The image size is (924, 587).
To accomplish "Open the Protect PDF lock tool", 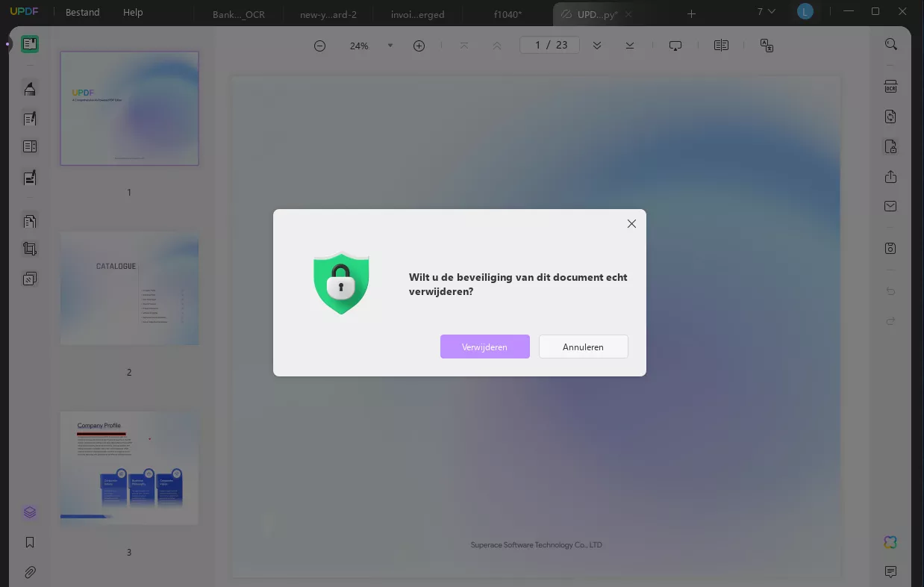I will 890,146.
